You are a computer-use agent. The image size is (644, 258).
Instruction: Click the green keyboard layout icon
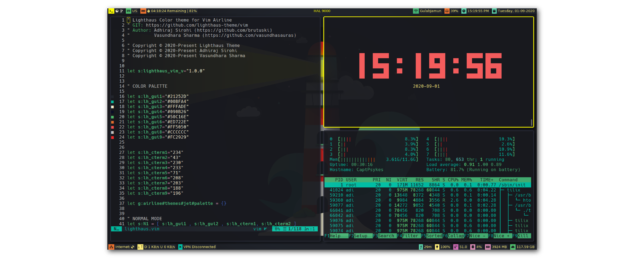pyautogui.click(x=129, y=11)
